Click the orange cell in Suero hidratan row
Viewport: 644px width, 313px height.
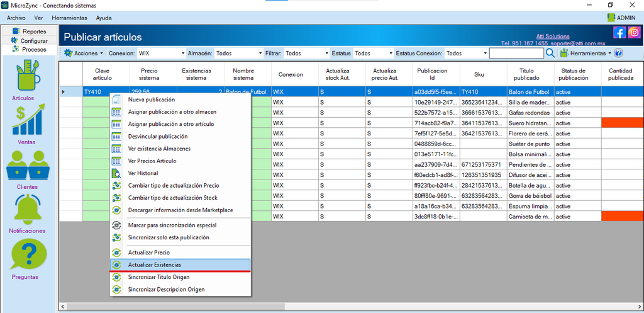click(x=623, y=123)
